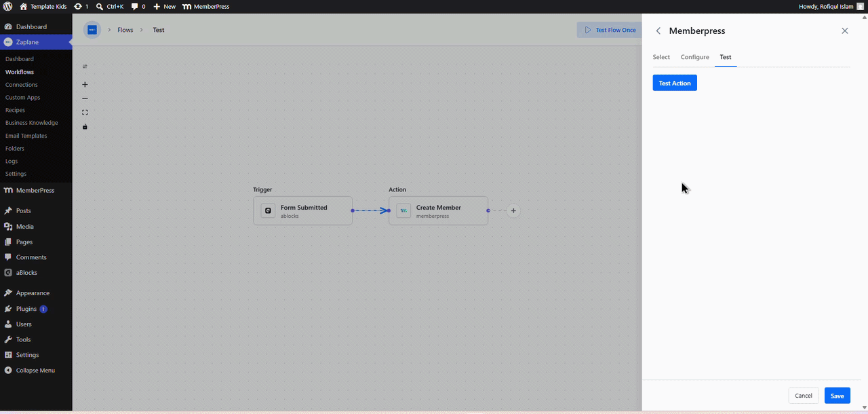Open Recipes submenu item

15,110
